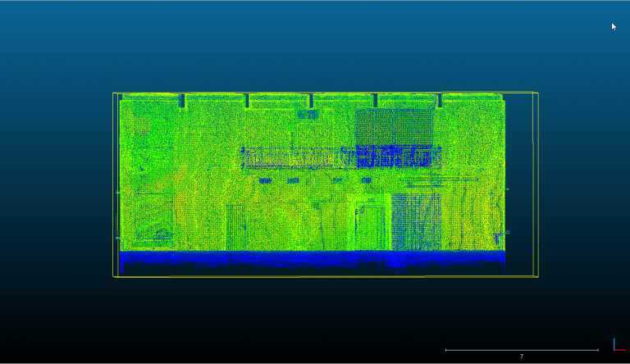The height and width of the screenshot is (364, 630).
Task: Click the blue vertical axis of the trihedron
Action: [x=614, y=344]
